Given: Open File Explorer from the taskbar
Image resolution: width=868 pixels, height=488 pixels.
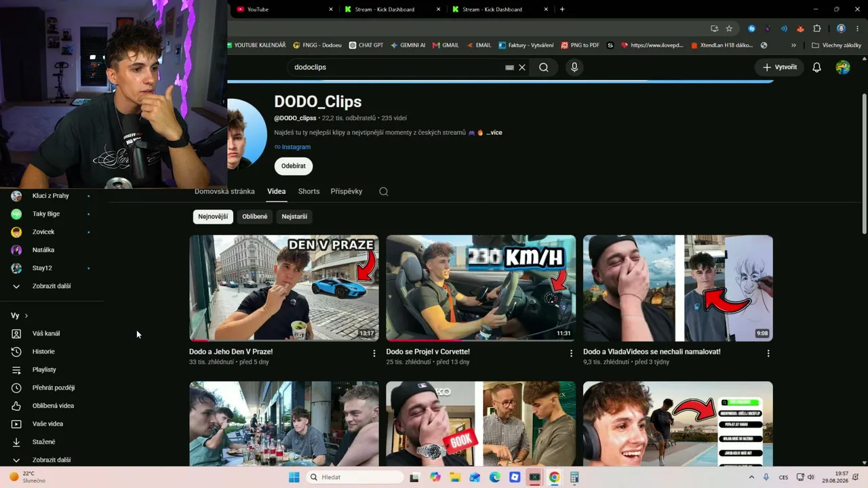Looking at the screenshot, I should (455, 477).
